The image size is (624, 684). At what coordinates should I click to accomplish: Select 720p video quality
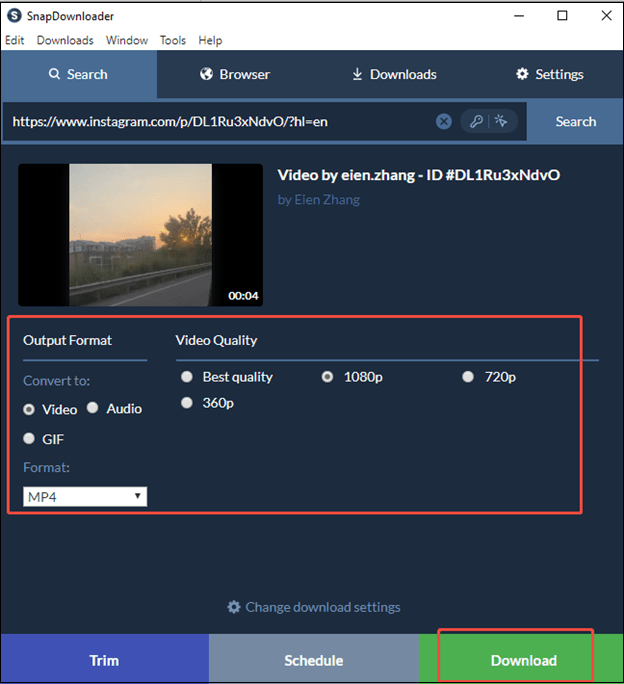468,376
